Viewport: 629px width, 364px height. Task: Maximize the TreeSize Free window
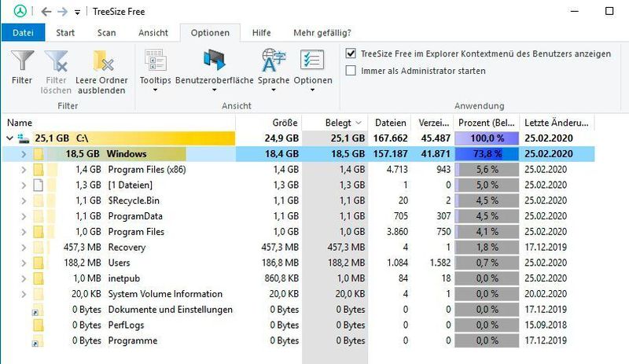609,11
